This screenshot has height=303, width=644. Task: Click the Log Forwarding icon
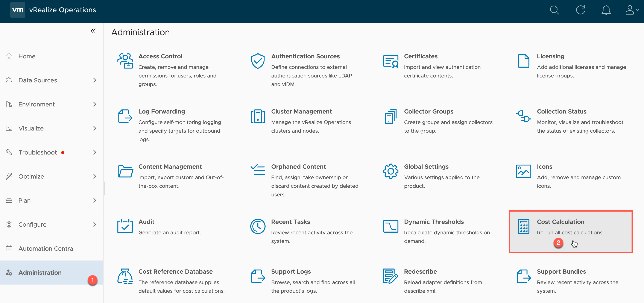tap(125, 116)
